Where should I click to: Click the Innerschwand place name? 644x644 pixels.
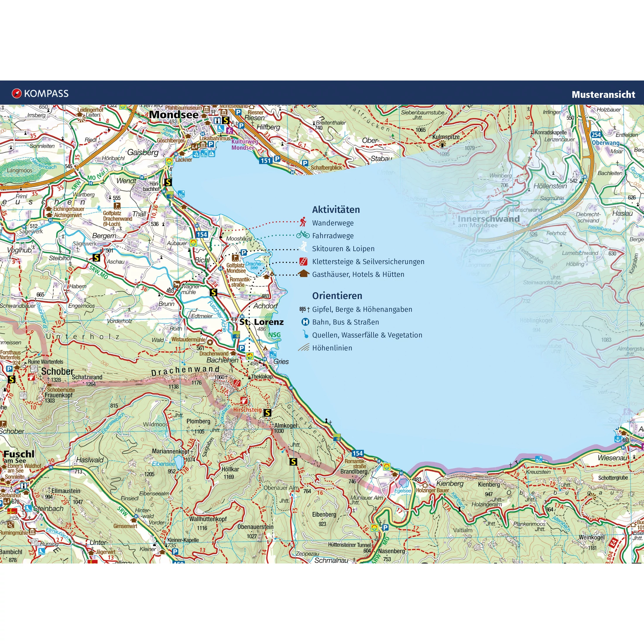point(488,219)
